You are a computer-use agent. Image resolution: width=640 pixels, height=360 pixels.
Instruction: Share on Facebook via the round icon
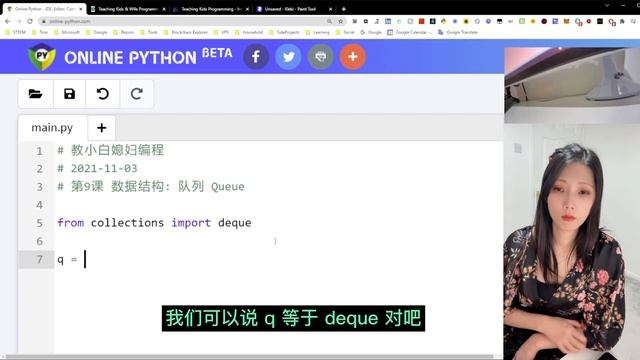point(256,56)
